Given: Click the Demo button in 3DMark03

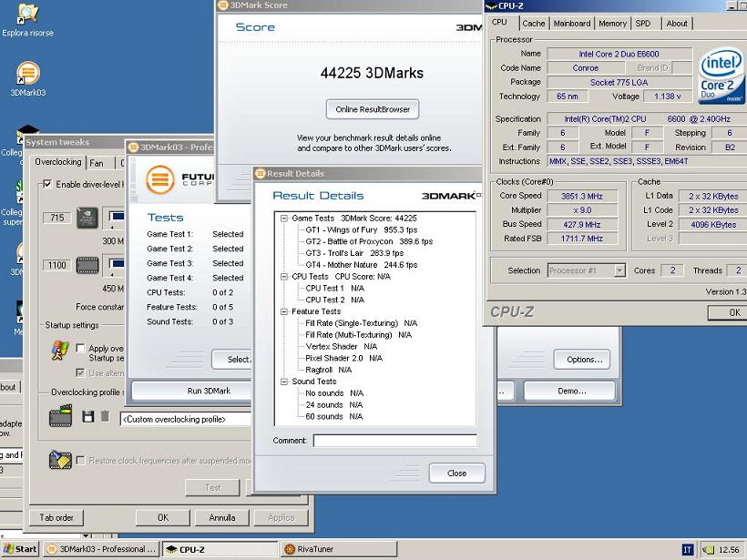Looking at the screenshot, I should coord(569,391).
